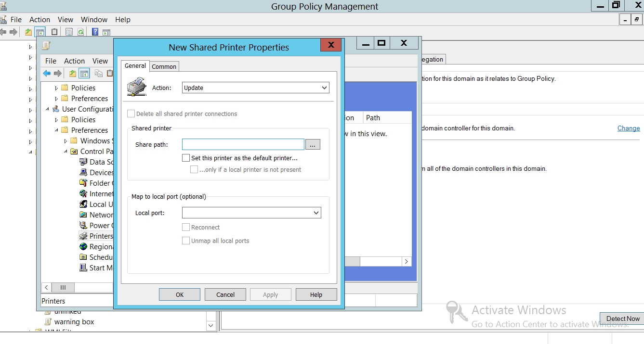Click Forward arrow in GPO editor toolbar
Image resolution: width=644 pixels, height=344 pixels.
[57, 73]
